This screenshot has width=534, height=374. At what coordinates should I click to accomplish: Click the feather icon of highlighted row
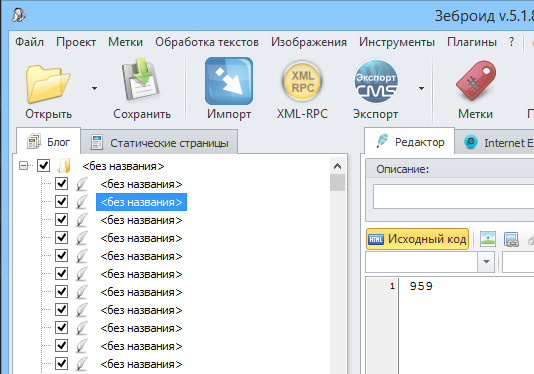coord(82,202)
